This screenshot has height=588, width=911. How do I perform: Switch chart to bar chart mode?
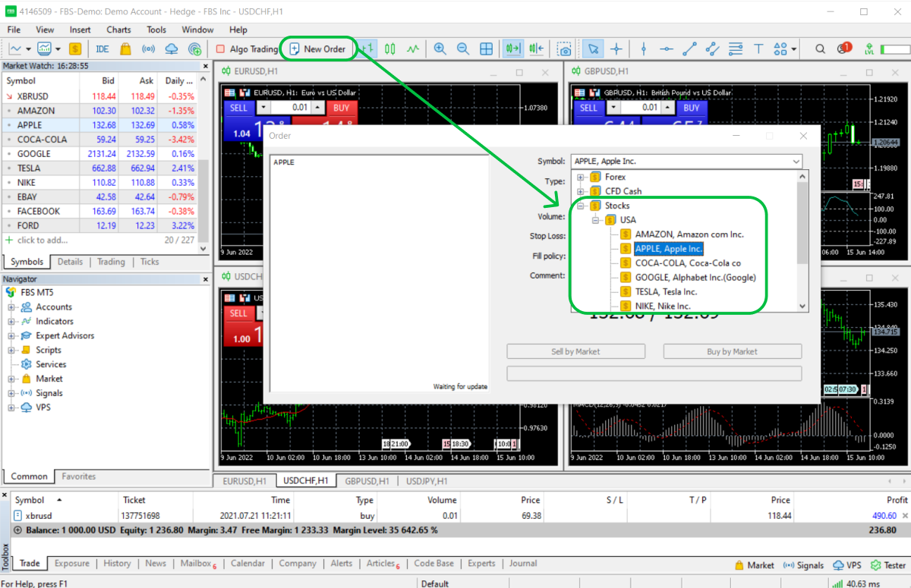click(x=367, y=49)
